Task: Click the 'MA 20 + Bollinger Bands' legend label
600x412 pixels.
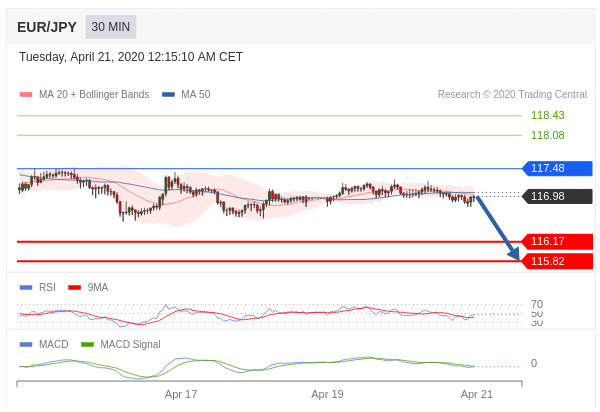Action: point(94,94)
